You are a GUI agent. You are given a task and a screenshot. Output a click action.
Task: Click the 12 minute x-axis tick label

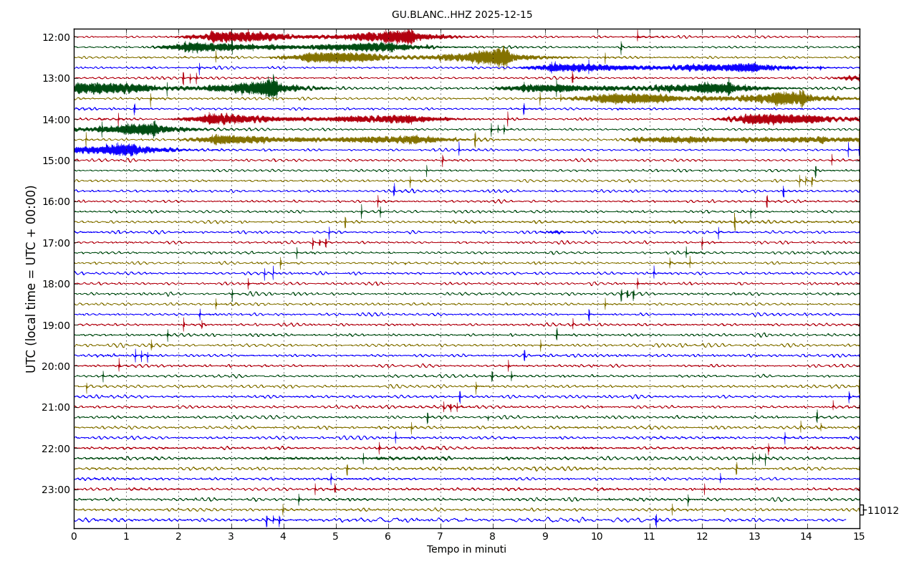point(702,537)
